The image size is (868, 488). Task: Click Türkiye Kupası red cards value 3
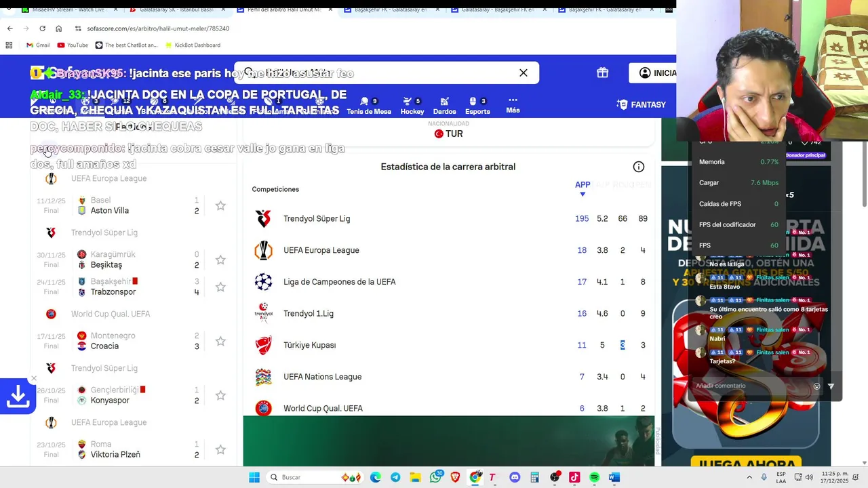coord(623,345)
